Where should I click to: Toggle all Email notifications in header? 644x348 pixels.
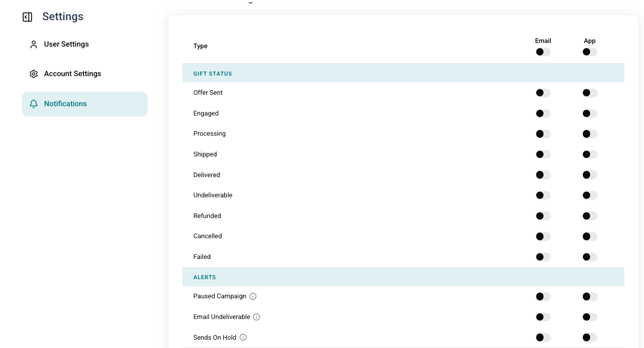(x=543, y=52)
